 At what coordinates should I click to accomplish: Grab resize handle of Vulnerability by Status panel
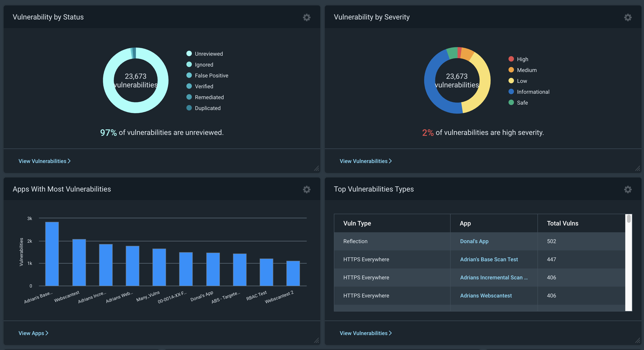pyautogui.click(x=316, y=168)
